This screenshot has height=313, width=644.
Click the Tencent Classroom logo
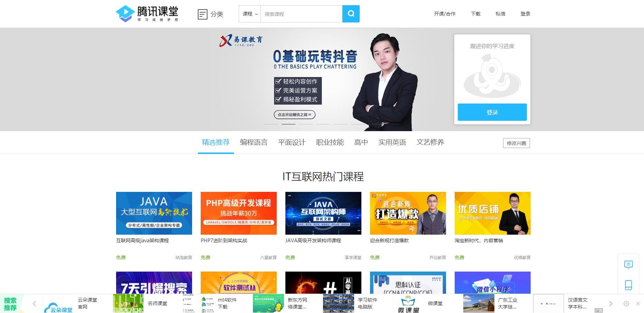pos(147,14)
